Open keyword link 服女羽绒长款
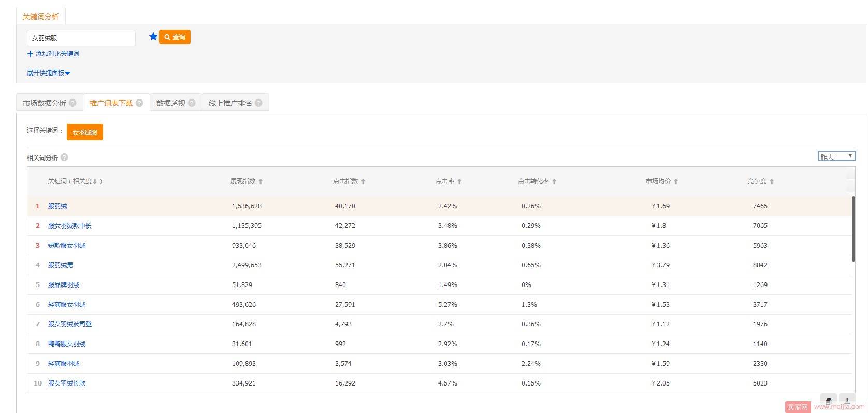The height and width of the screenshot is (413, 868). tap(67, 383)
